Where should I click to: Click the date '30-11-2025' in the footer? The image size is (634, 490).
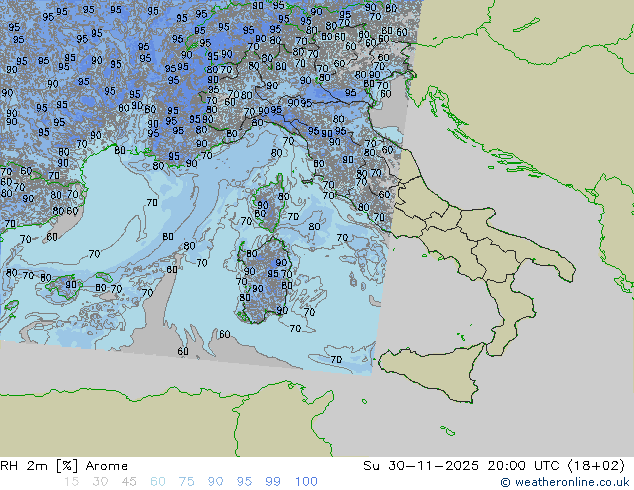click(433, 466)
